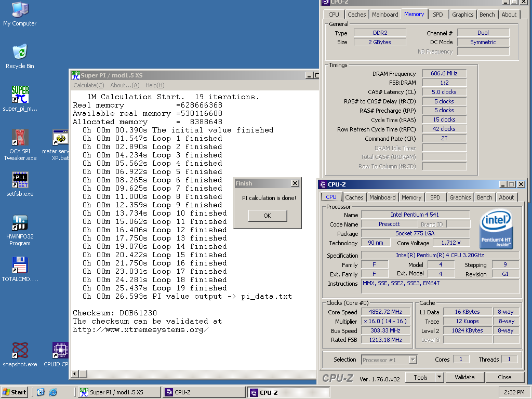Select About tab in rear CPU-Z window
Viewport: 532px width, 399px height.
(x=509, y=15)
